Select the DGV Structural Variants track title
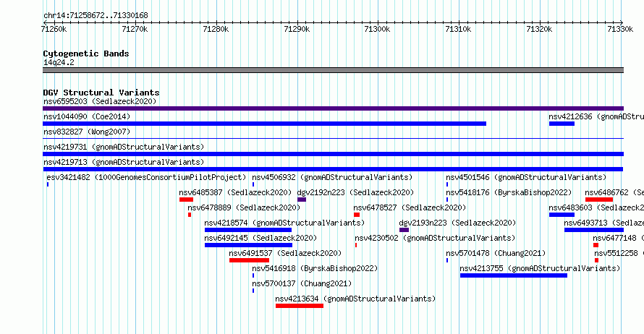The width and height of the screenshot is (644, 334). pos(101,93)
